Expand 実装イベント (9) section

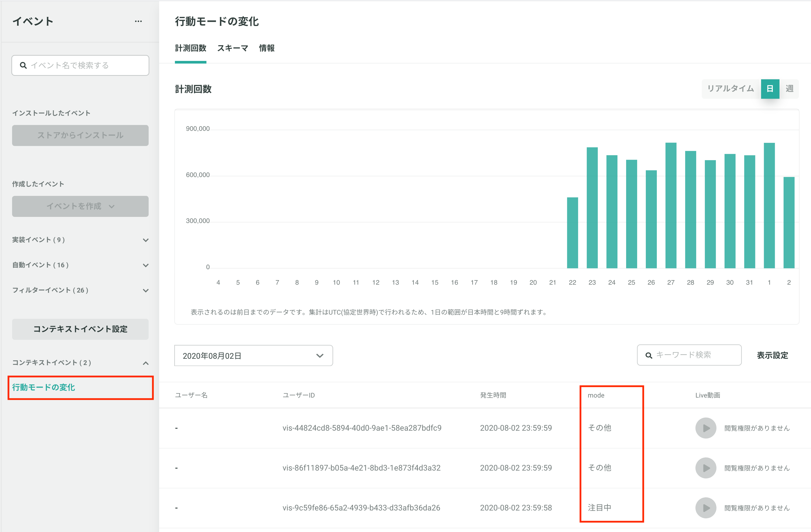coord(80,240)
